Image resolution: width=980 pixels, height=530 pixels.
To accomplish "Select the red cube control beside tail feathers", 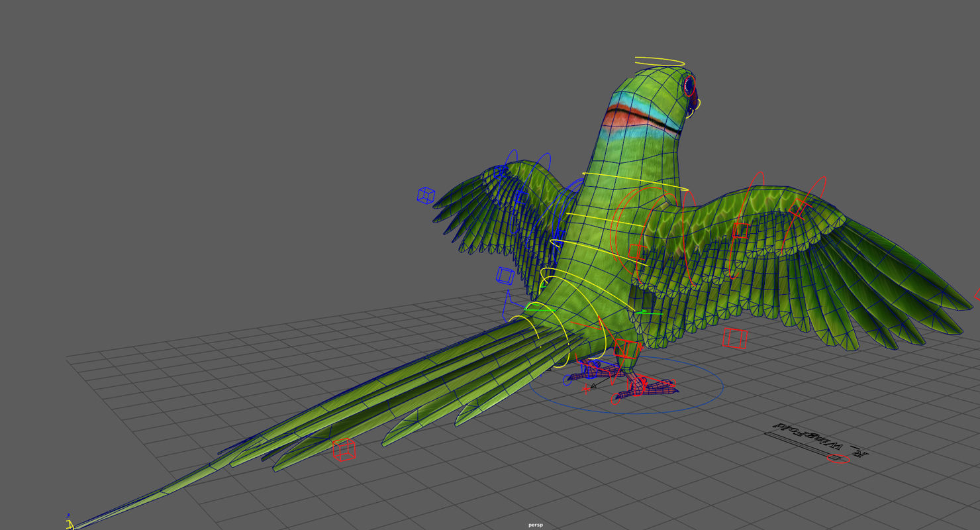I will tap(344, 449).
